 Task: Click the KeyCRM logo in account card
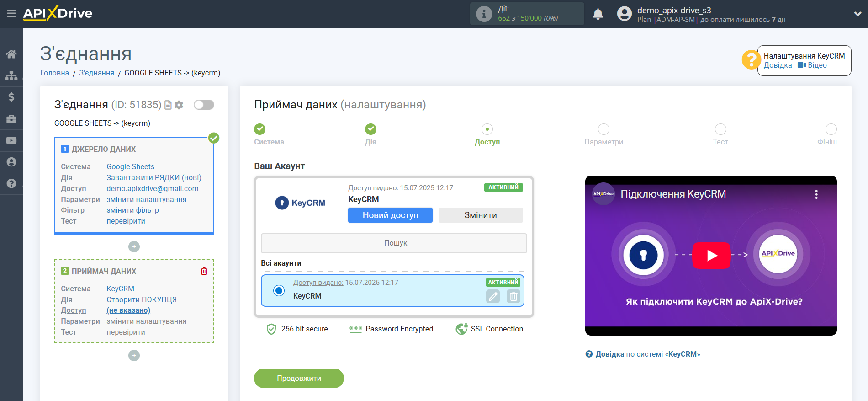point(300,203)
